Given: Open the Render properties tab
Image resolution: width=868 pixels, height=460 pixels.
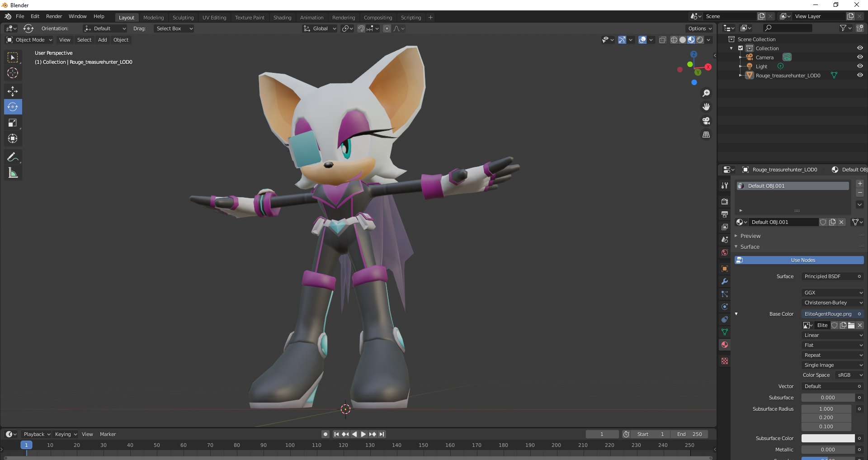Looking at the screenshot, I should [725, 201].
